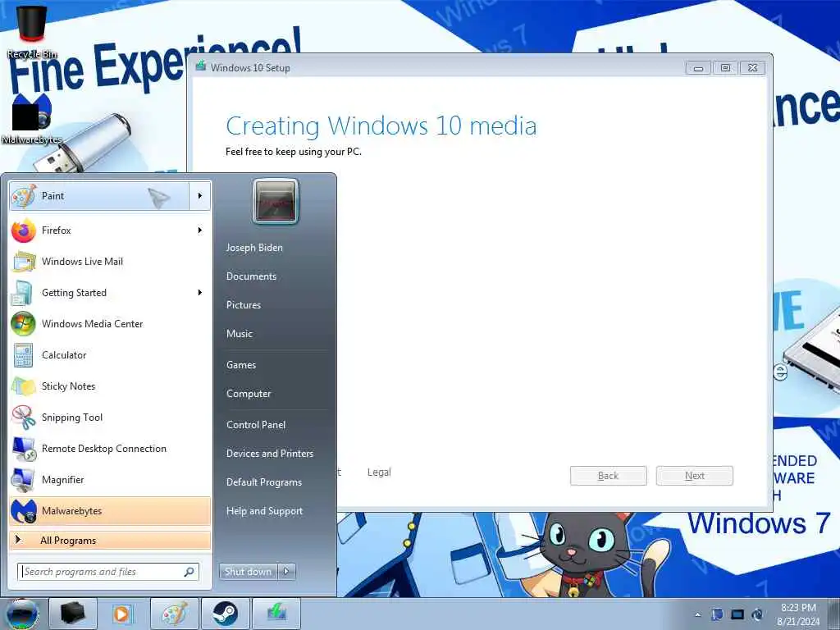Open Paint taskbar icon

[x=175, y=614]
